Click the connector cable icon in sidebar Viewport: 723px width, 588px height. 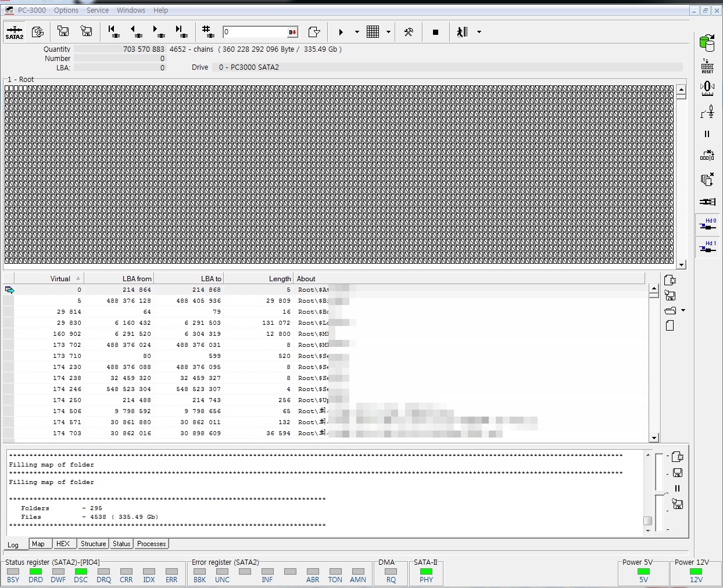(707, 202)
